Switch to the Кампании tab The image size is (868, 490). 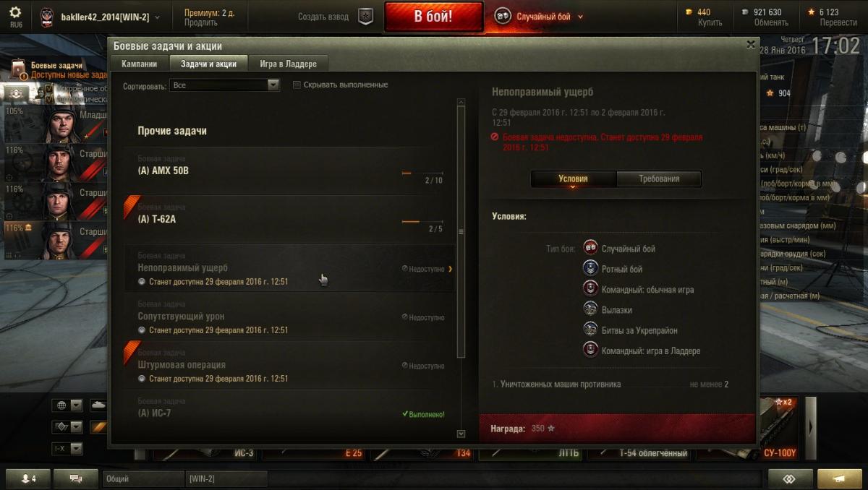140,64
